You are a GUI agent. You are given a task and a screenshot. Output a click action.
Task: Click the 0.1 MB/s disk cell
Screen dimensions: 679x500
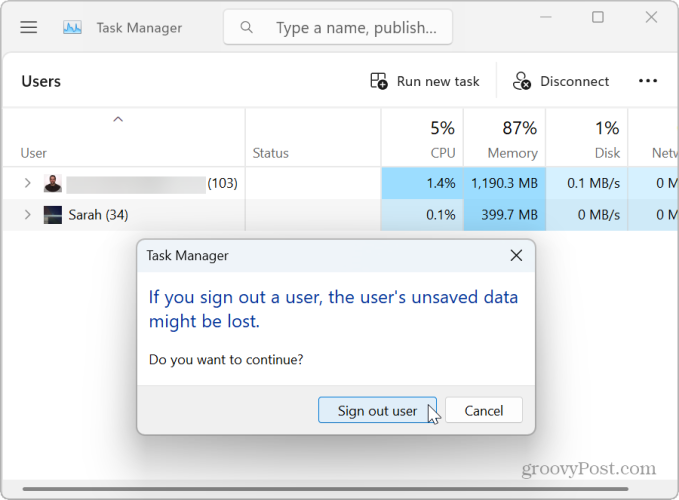coord(587,183)
